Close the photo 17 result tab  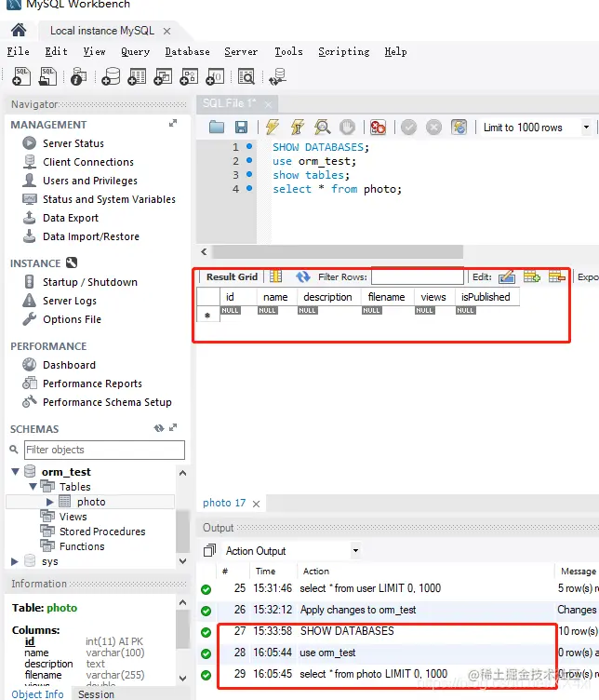[x=256, y=504]
